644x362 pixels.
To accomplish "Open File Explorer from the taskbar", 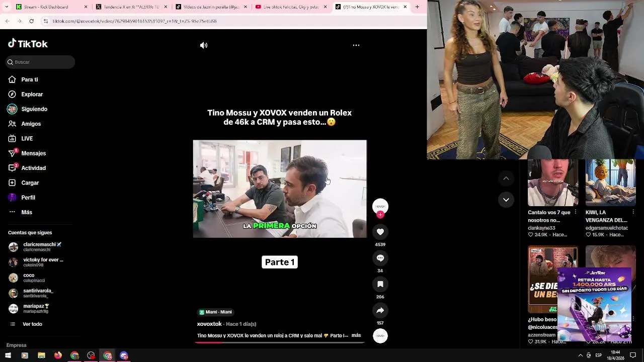I will pyautogui.click(x=41, y=355).
